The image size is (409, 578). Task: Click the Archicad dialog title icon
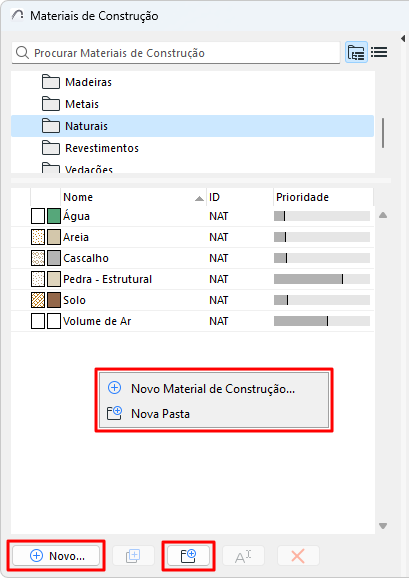(x=17, y=15)
